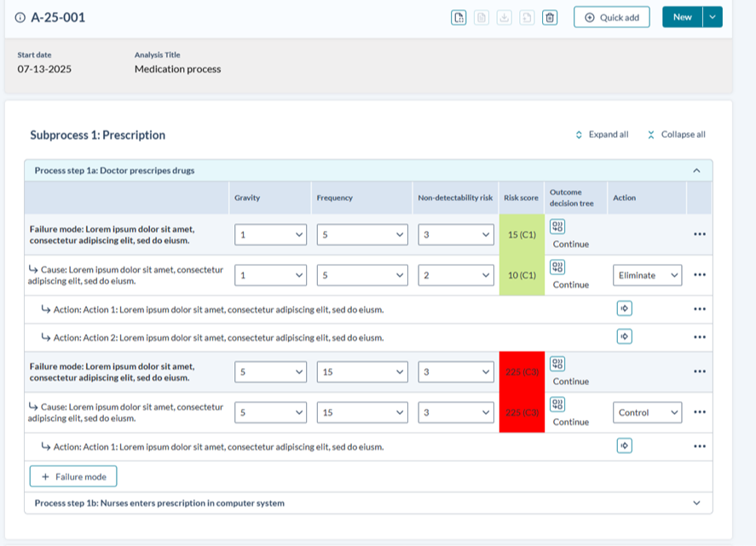This screenshot has height=546, width=756.
Task: Click the green 15 (C1) risk score cell
Action: click(522, 234)
